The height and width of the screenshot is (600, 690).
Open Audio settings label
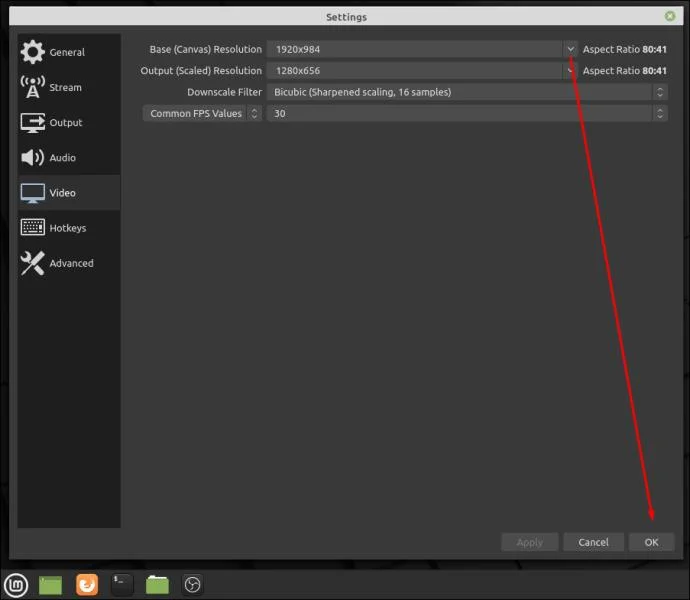(62, 158)
